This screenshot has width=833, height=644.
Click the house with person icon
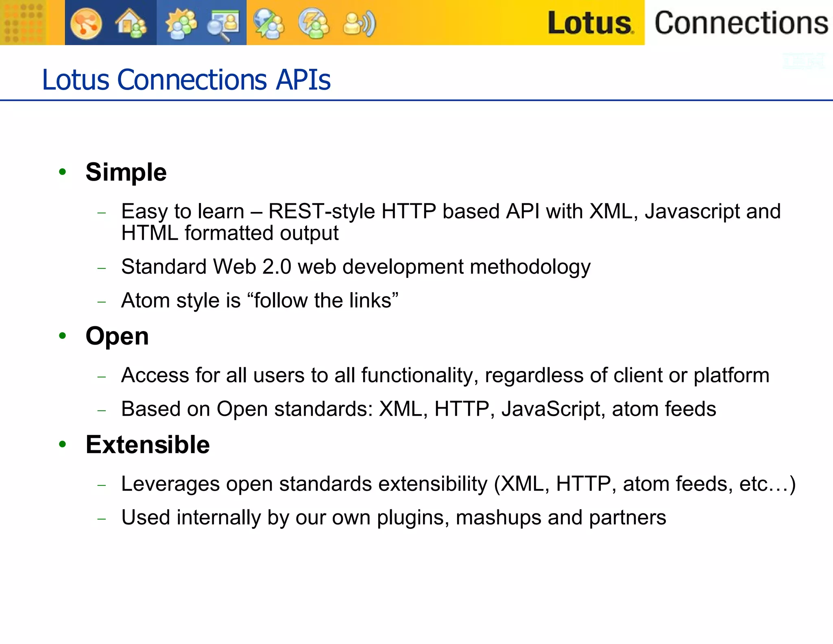click(131, 24)
